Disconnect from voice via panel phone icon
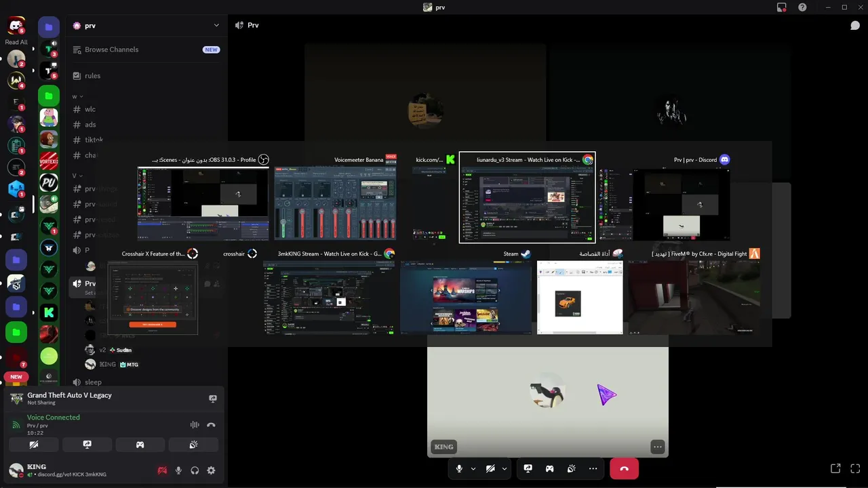Viewport: 868px width, 488px height. (x=211, y=425)
